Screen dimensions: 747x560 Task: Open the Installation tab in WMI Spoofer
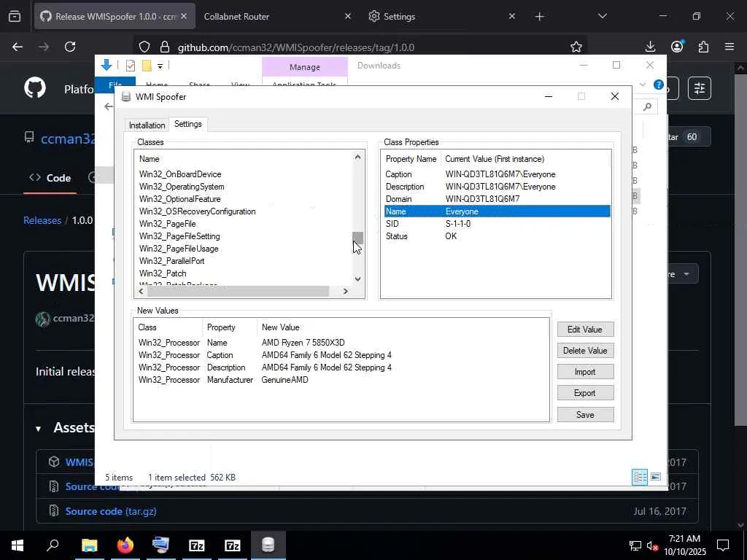click(147, 125)
